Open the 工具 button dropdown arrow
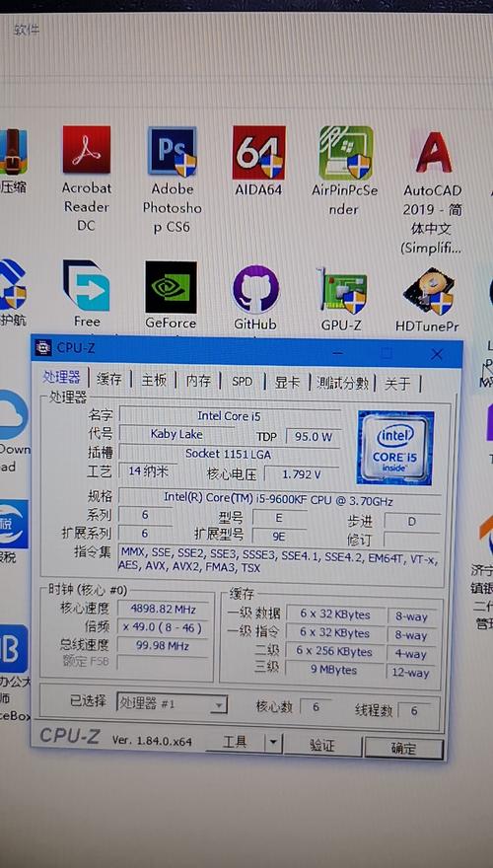This screenshot has height=868, width=493. click(273, 743)
